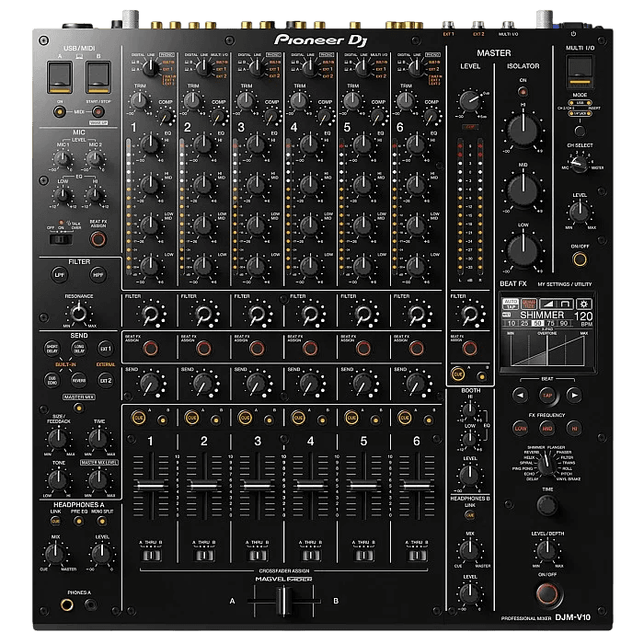Click the SHIMMER effect name on display
Viewport: 644px width, 644px height.
(542, 315)
